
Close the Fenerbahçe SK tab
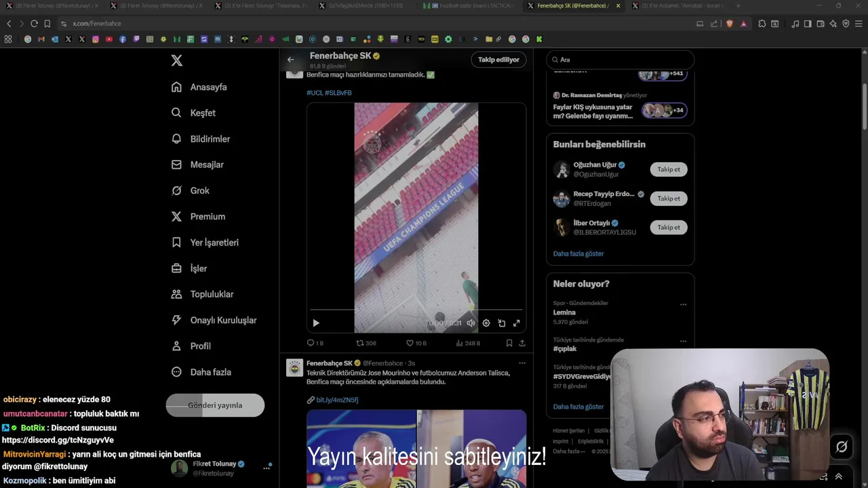pos(618,5)
